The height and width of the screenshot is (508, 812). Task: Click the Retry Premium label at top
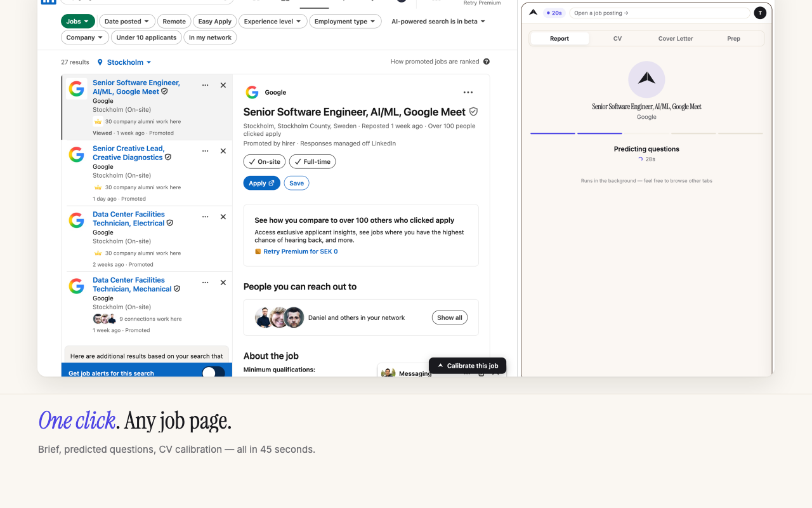482,3
